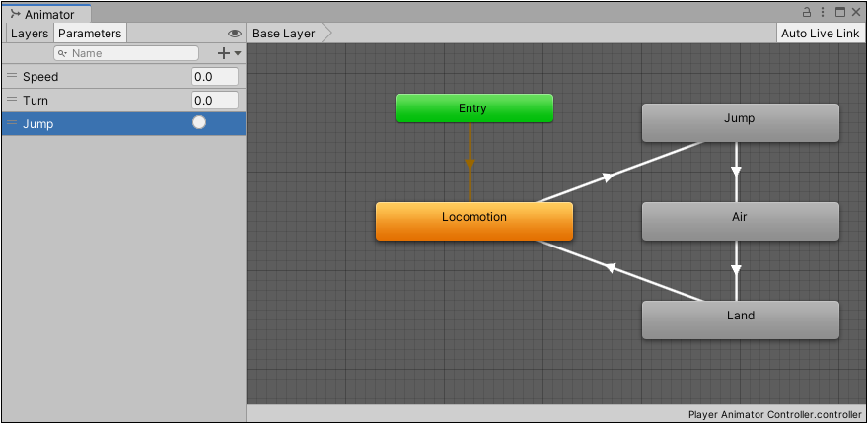The width and height of the screenshot is (868, 424).
Task: Switch to the Layers tab
Action: (x=29, y=34)
